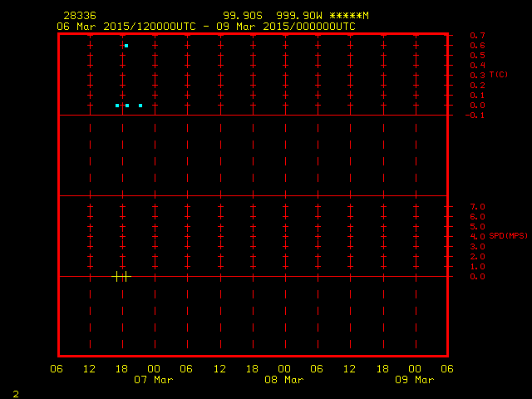The height and width of the screenshot is (399, 532).
Task: Select the start date 06 Mar 2015/120000UTC
Action: (126, 27)
